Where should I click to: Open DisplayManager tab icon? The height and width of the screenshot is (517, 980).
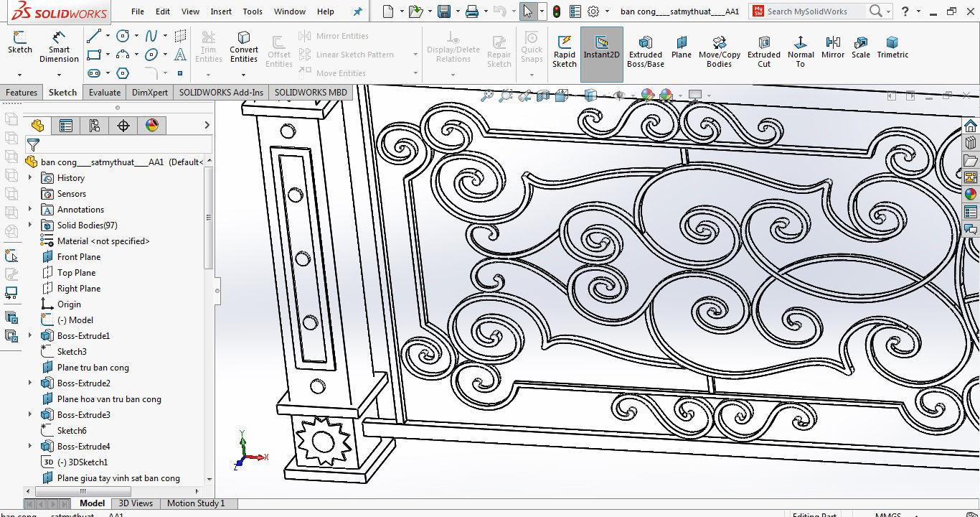tap(152, 126)
